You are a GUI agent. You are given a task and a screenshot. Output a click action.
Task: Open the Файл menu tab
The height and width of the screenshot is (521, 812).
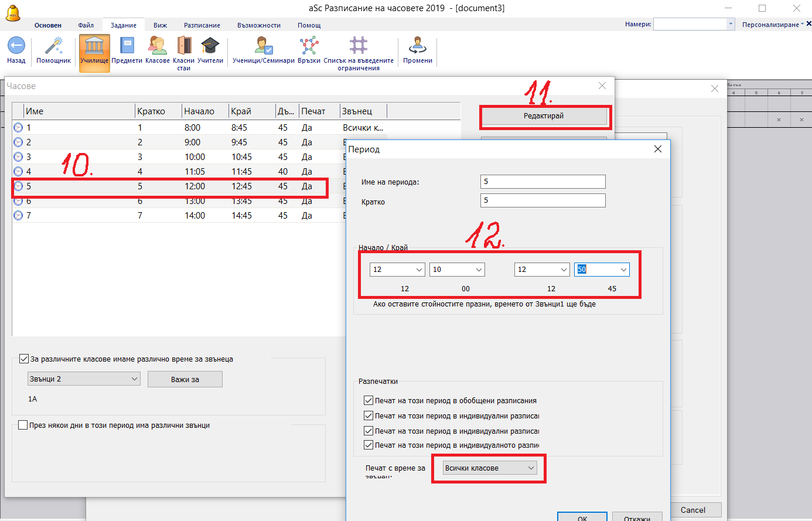(x=86, y=25)
